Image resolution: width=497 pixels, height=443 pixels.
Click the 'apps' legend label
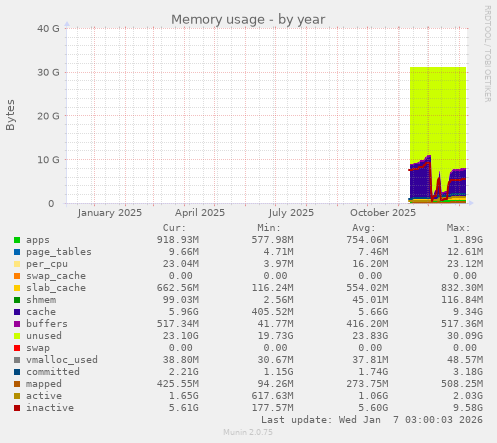coord(38,240)
